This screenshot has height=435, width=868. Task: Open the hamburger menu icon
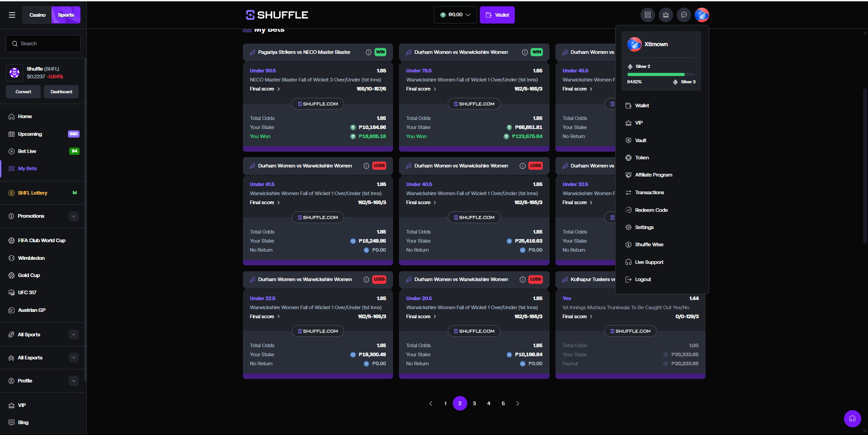pos(12,15)
